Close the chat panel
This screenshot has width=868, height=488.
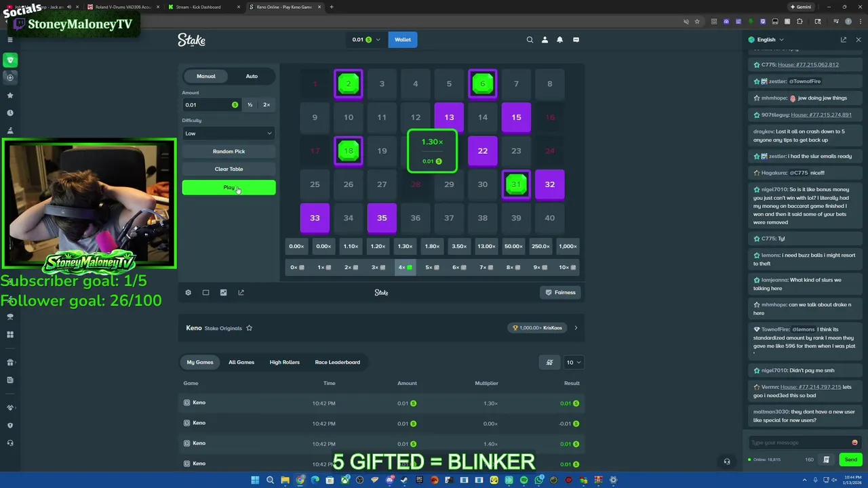tap(859, 40)
